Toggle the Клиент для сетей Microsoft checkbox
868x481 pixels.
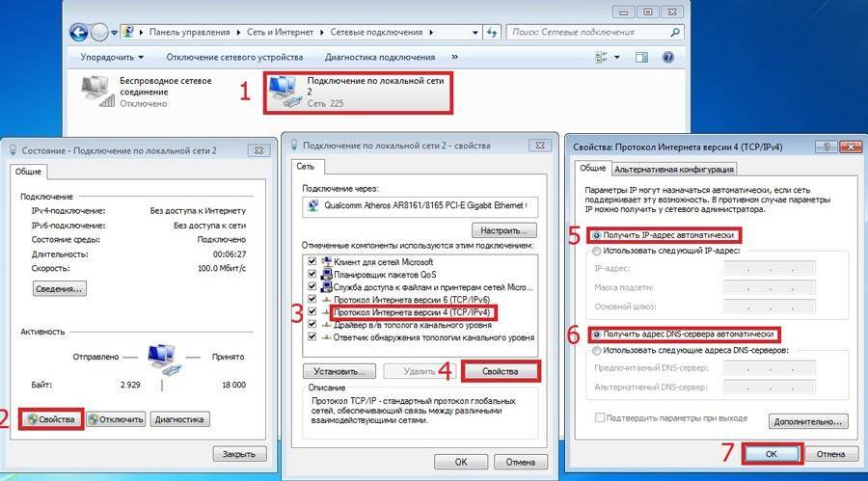pos(312,261)
